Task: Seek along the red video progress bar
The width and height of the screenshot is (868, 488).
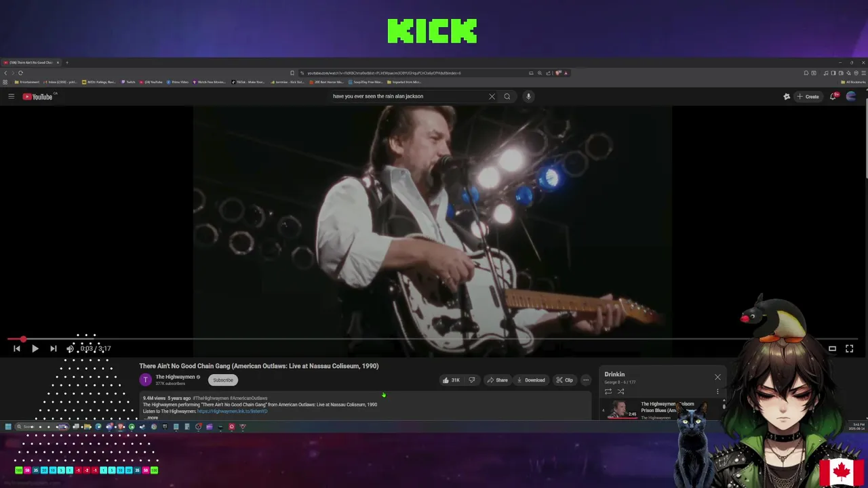Action: click(434, 339)
